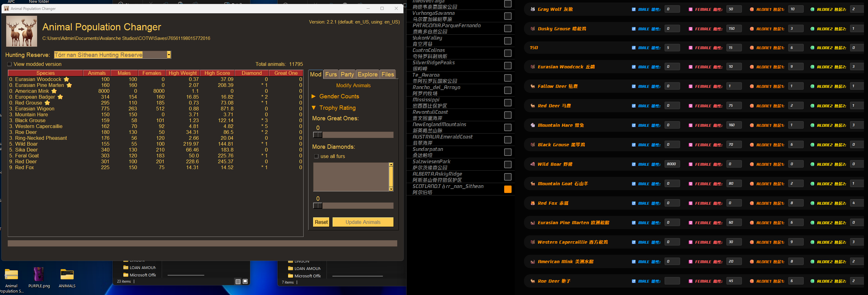Click the male symbol icon in Roe Deer 狍子 row
Viewport: 868px width, 295px height.
click(633, 281)
